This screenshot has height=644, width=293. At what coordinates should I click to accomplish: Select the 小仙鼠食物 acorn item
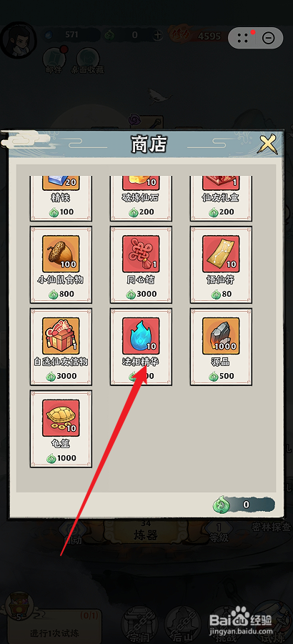tap(61, 265)
